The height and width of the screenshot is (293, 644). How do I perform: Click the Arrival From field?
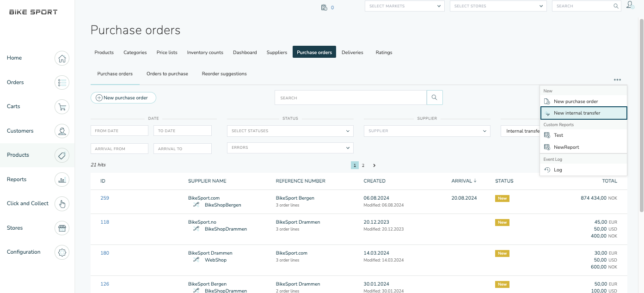[119, 149]
